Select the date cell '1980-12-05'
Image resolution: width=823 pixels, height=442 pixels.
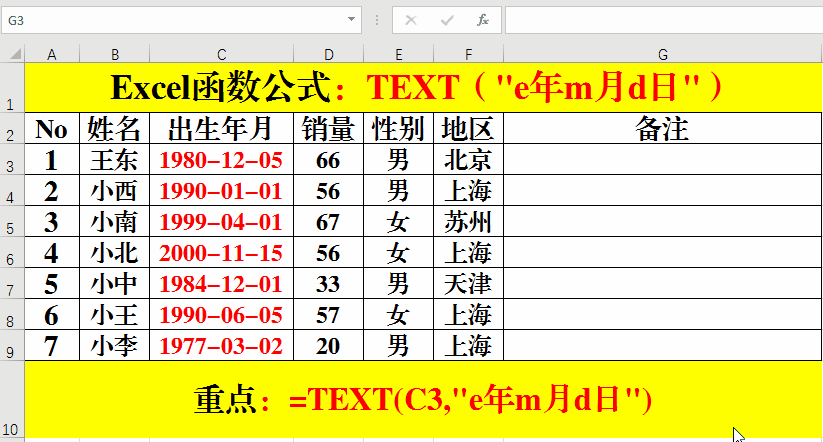click(x=221, y=159)
